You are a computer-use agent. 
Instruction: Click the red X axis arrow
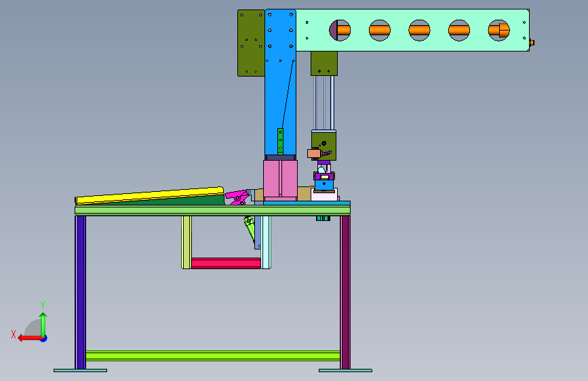point(30,338)
